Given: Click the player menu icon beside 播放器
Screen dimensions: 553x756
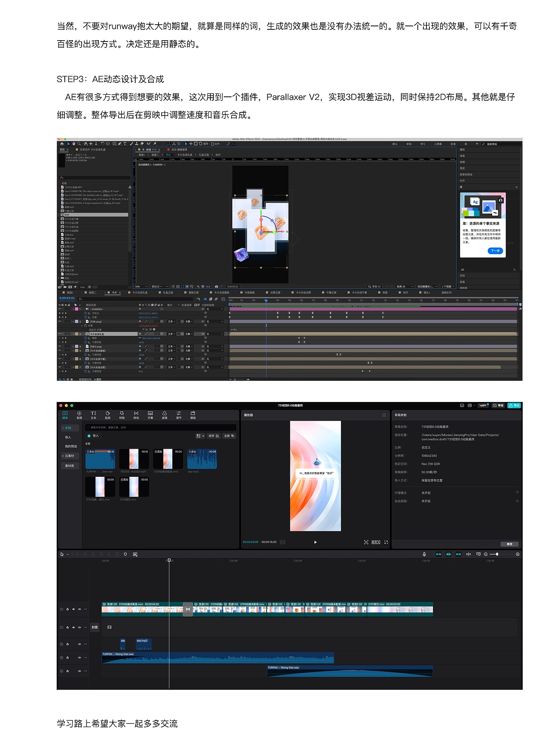Looking at the screenshot, I should (384, 415).
